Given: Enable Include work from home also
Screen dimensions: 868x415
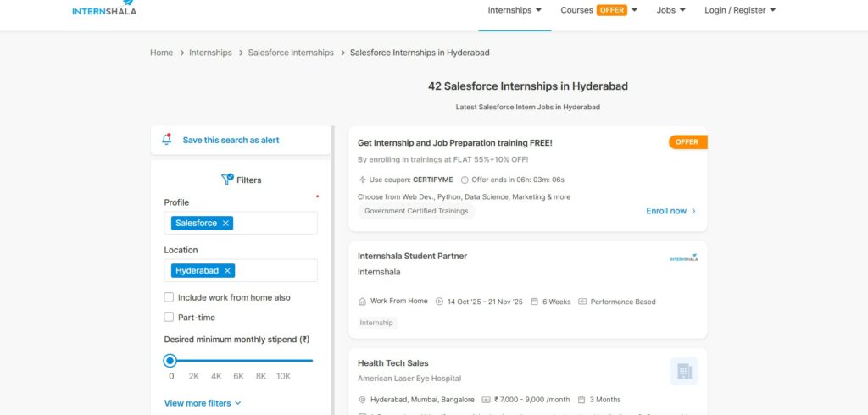Looking at the screenshot, I should point(169,297).
